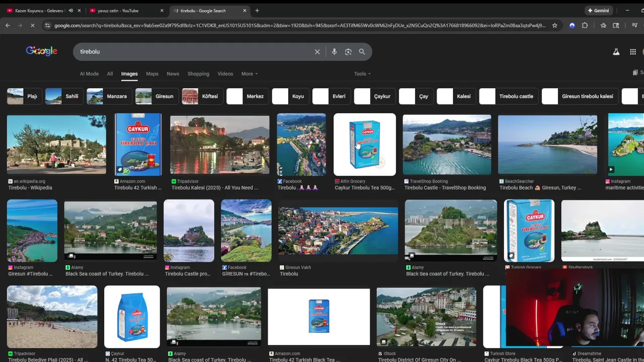The image size is (644, 362).
Task: Open a new browser tab
Action: tap(257, 11)
